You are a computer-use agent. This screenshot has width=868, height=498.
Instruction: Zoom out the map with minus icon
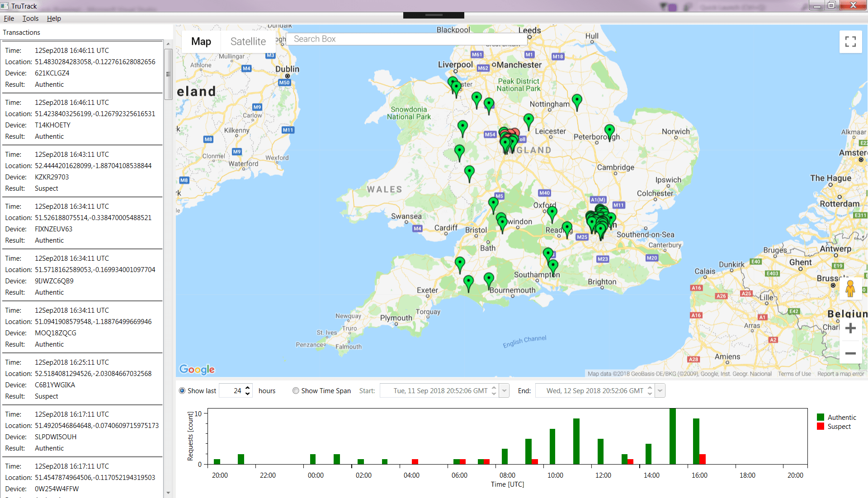[x=850, y=353]
